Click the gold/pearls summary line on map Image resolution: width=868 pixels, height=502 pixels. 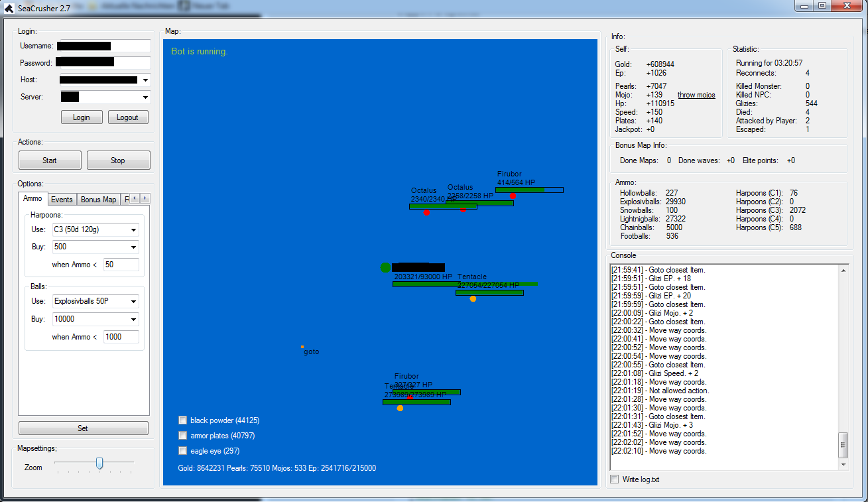tap(277, 468)
